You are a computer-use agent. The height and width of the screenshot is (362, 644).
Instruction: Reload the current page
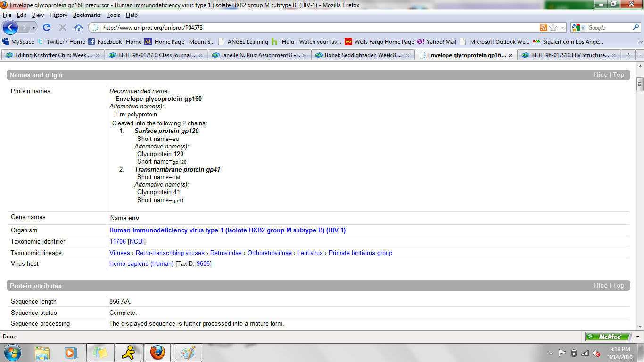[47, 27]
